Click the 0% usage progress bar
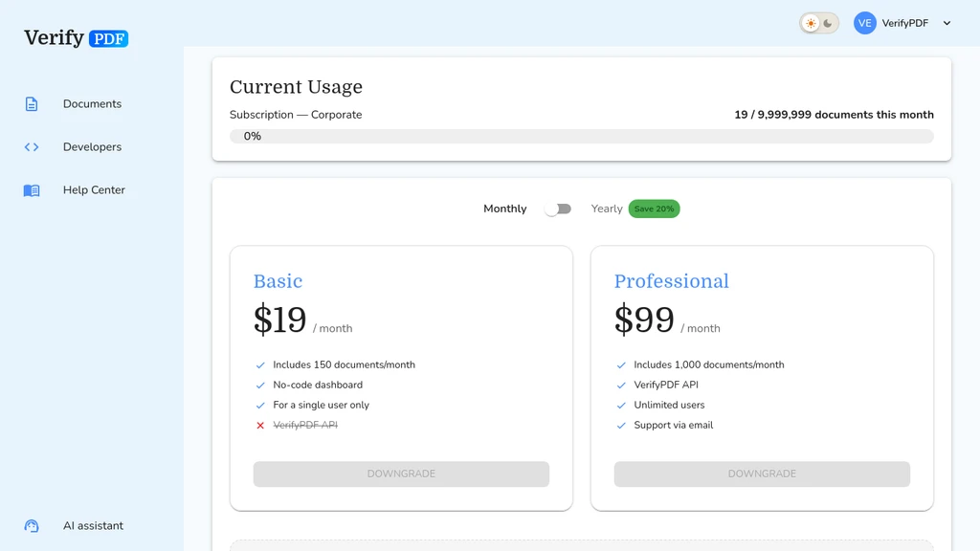 [x=581, y=136]
